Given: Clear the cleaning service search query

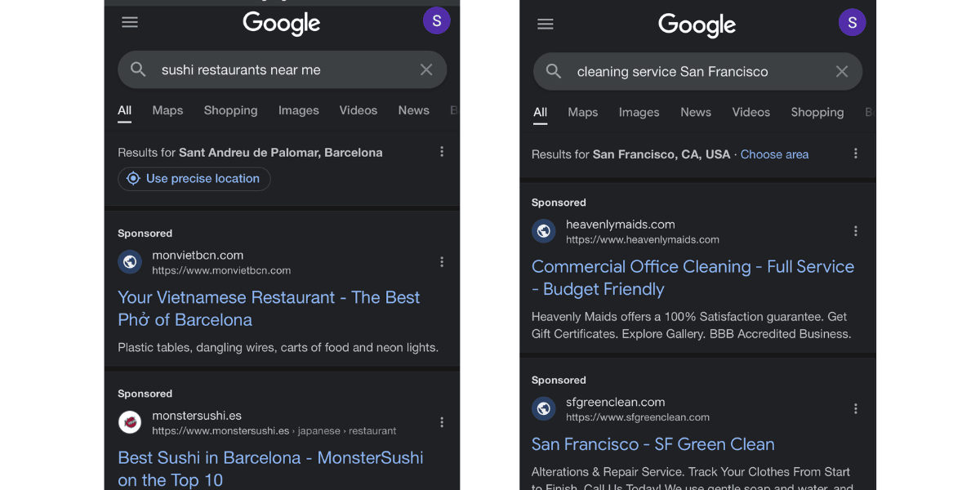Looking at the screenshot, I should point(842,71).
